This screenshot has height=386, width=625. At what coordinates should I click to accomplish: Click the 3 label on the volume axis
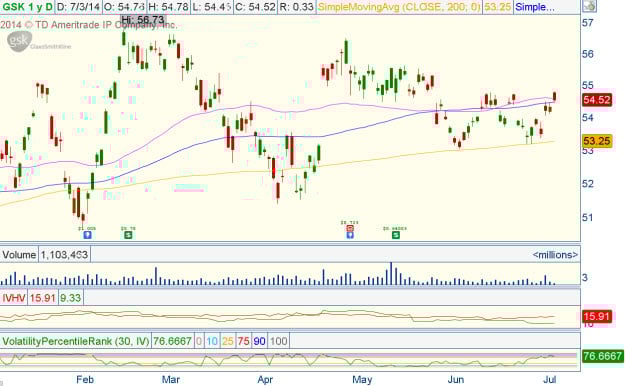tap(585, 277)
